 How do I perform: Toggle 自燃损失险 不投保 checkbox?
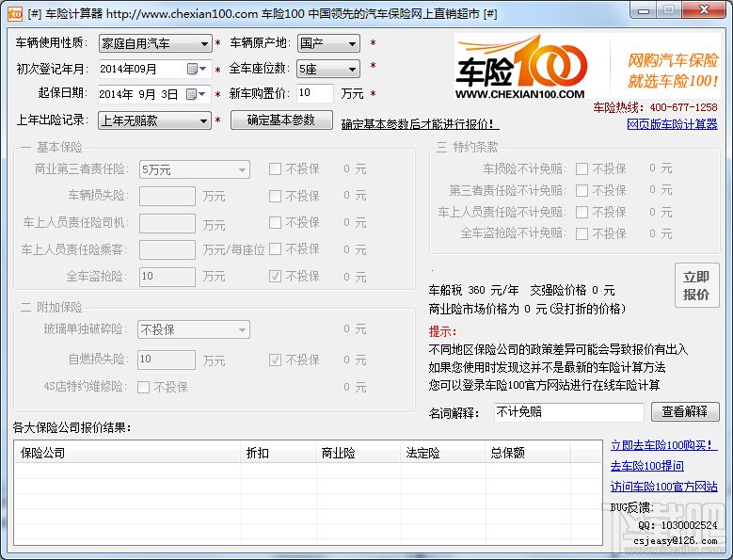tap(275, 360)
